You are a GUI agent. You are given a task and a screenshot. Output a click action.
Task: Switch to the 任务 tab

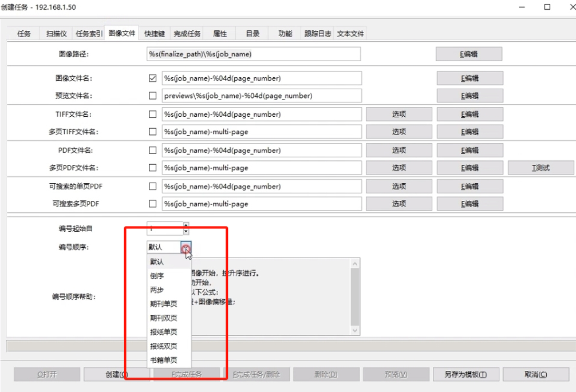click(24, 34)
